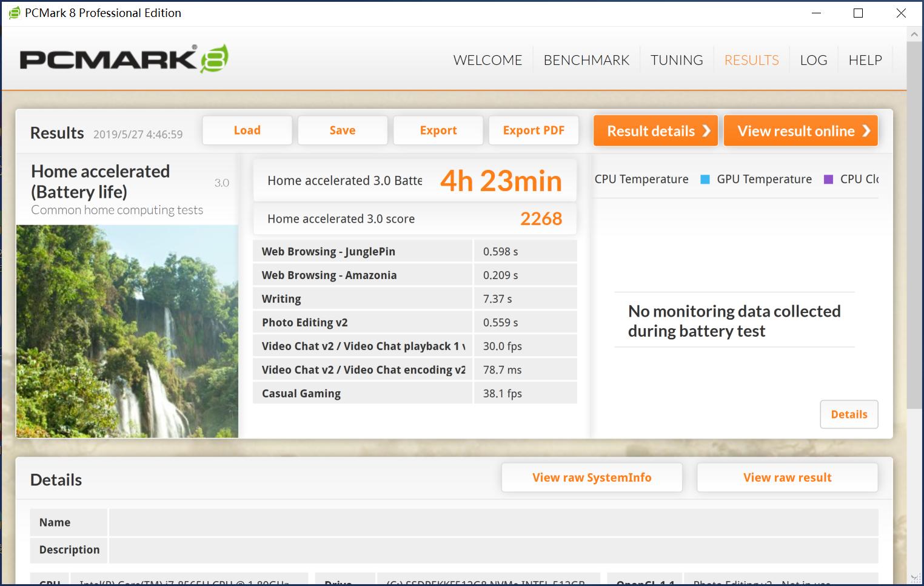Click the 0.559 s Photo Editing value
The image size is (924, 586).
click(500, 322)
